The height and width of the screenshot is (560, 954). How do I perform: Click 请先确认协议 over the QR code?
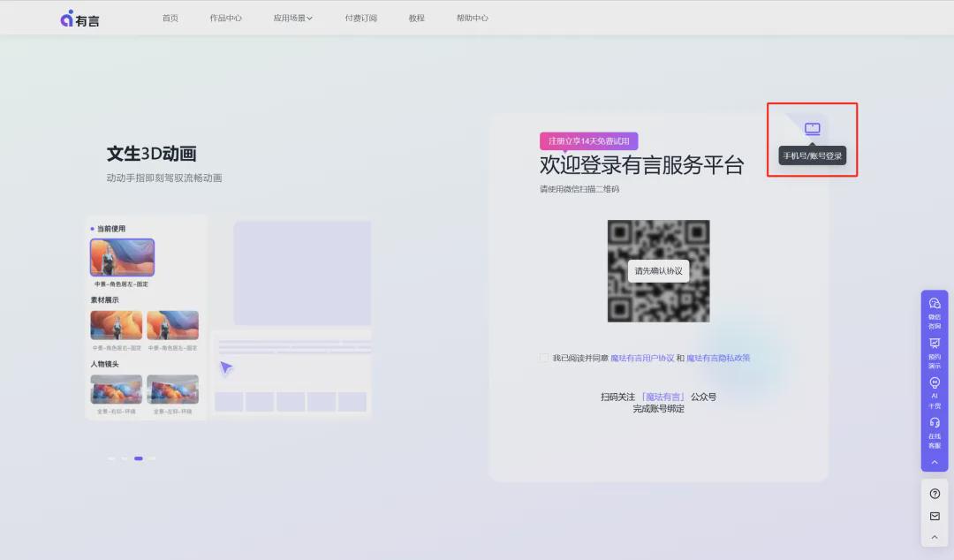pyautogui.click(x=658, y=271)
